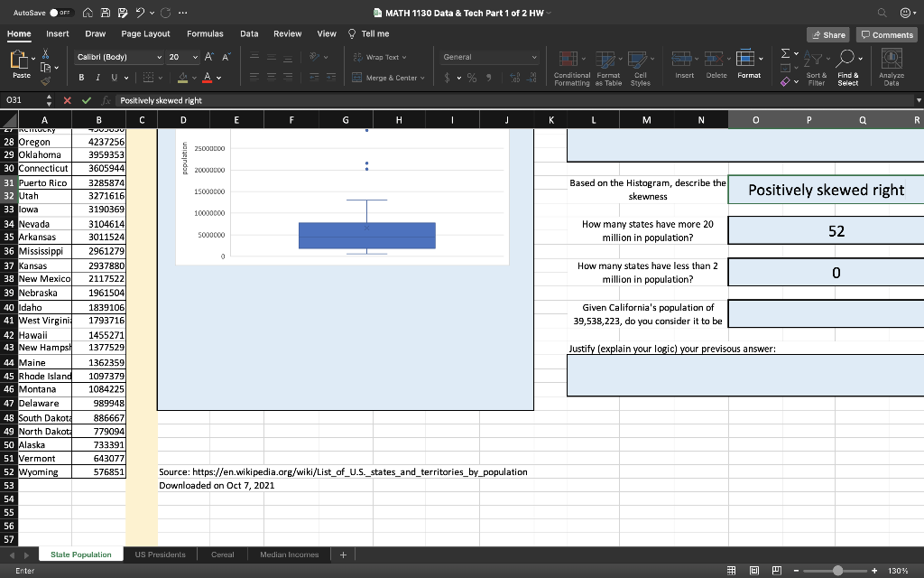Viewport: 924px width, 578px height.
Task: Add a new sheet with plus button
Action: (343, 555)
